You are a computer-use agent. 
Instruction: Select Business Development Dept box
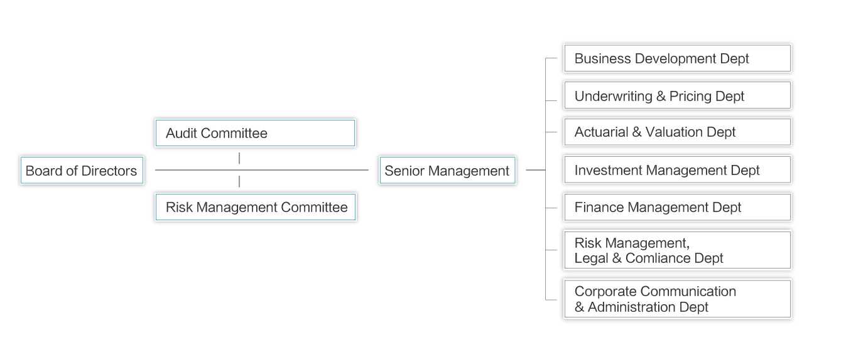point(677,58)
